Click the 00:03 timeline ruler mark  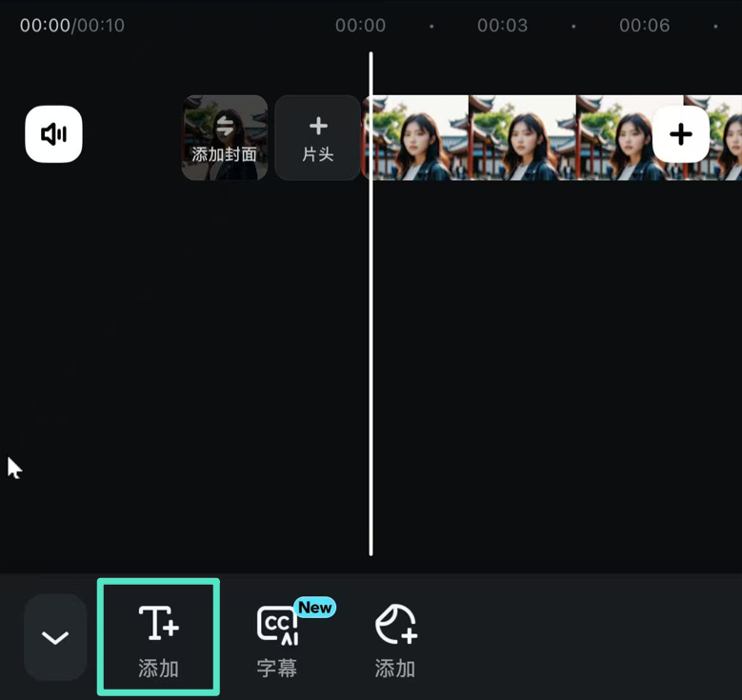click(502, 26)
